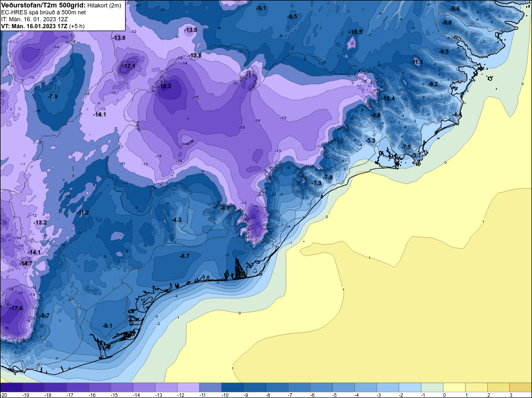Click the -8.1 temperature label

click(x=107, y=326)
